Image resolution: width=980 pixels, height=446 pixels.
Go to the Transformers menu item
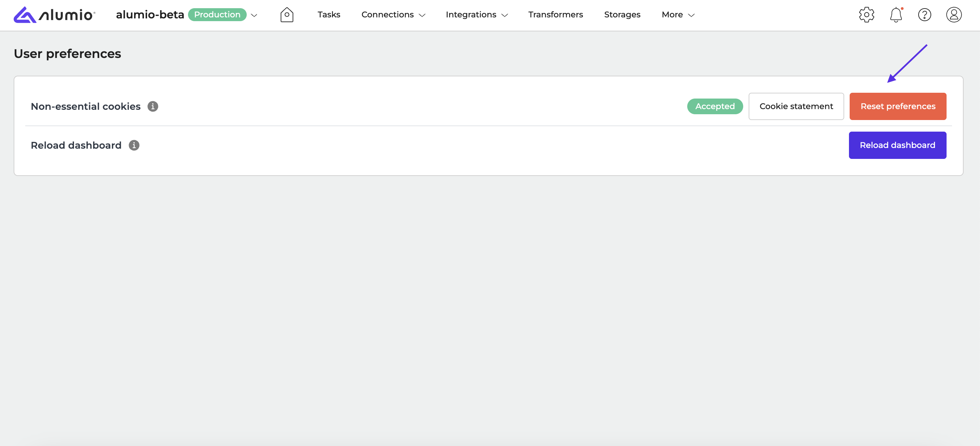556,15
